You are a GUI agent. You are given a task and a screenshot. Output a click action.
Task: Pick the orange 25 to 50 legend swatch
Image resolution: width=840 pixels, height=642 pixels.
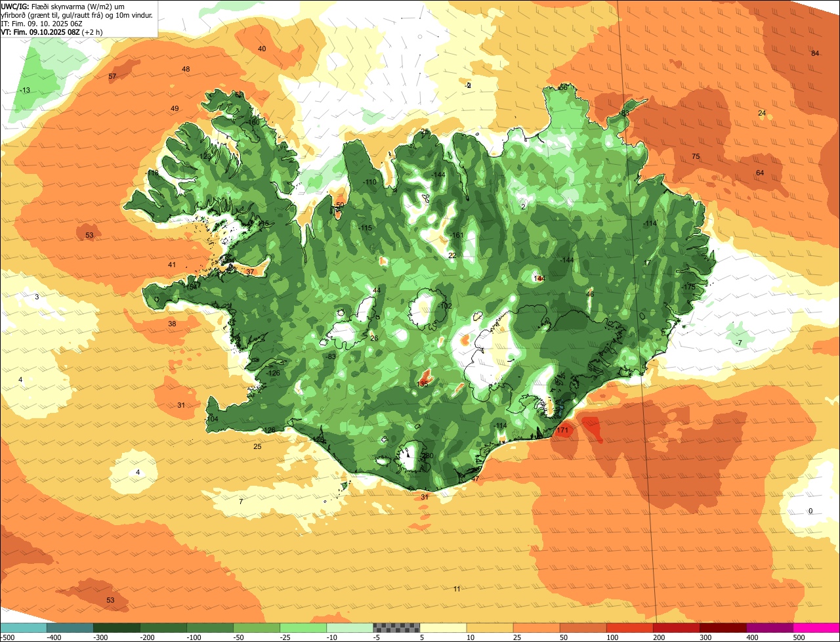(x=536, y=628)
